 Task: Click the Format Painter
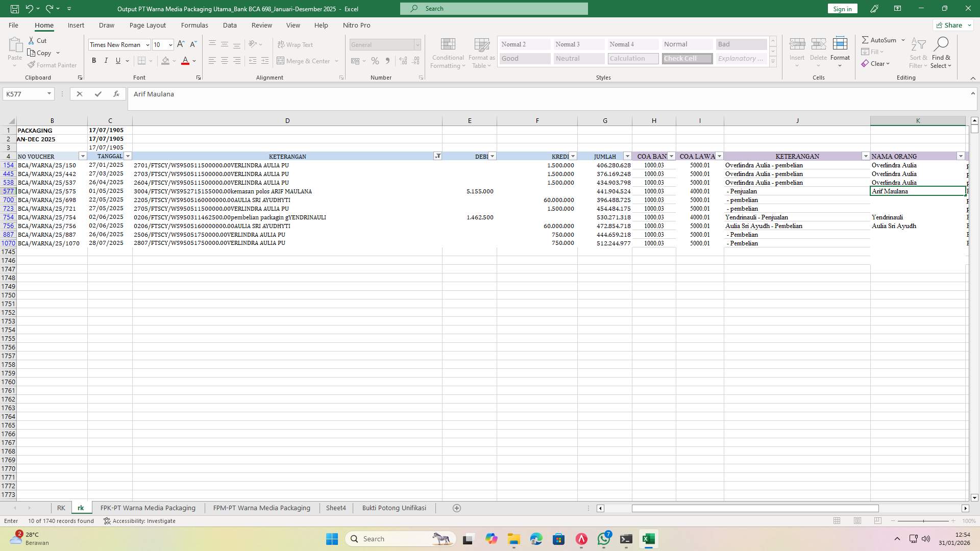[53, 65]
